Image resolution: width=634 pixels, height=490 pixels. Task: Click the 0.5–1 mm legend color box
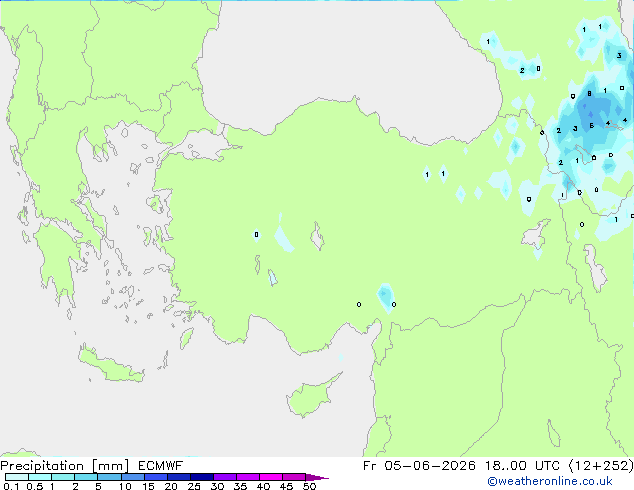(40, 477)
